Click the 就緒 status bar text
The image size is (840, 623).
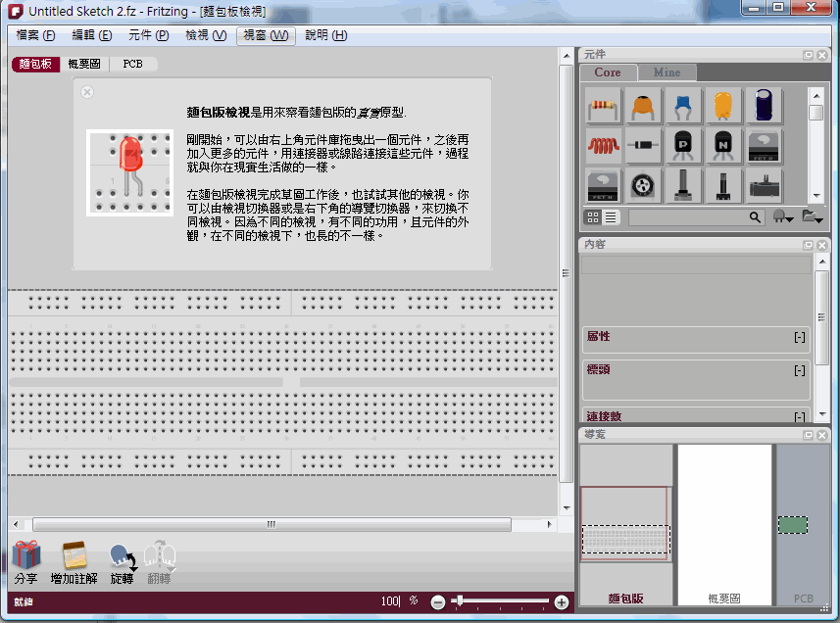[24, 602]
